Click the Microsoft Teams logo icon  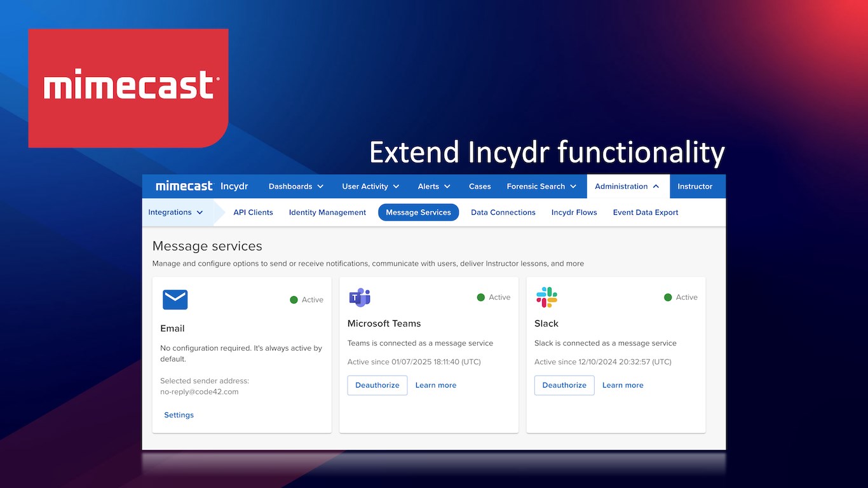coord(360,297)
